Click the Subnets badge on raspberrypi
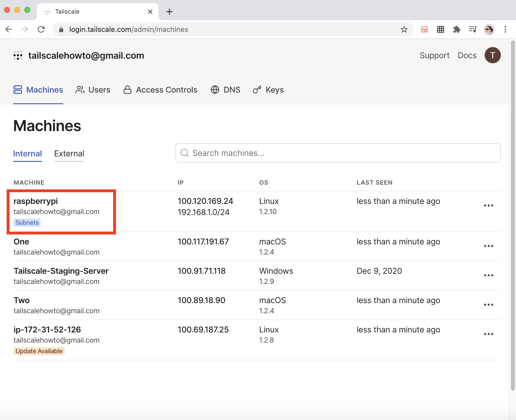Image resolution: width=516 pixels, height=420 pixels. click(x=27, y=223)
